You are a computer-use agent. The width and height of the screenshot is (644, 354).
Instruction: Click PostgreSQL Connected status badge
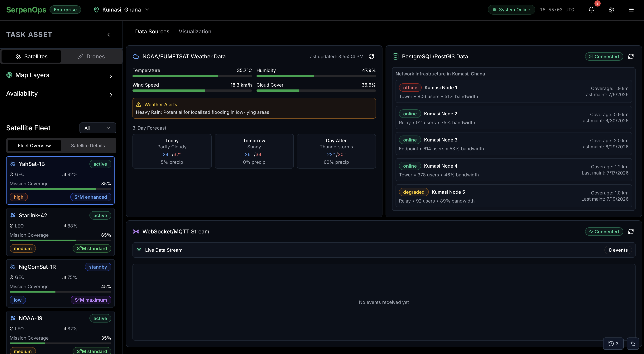[x=604, y=56]
